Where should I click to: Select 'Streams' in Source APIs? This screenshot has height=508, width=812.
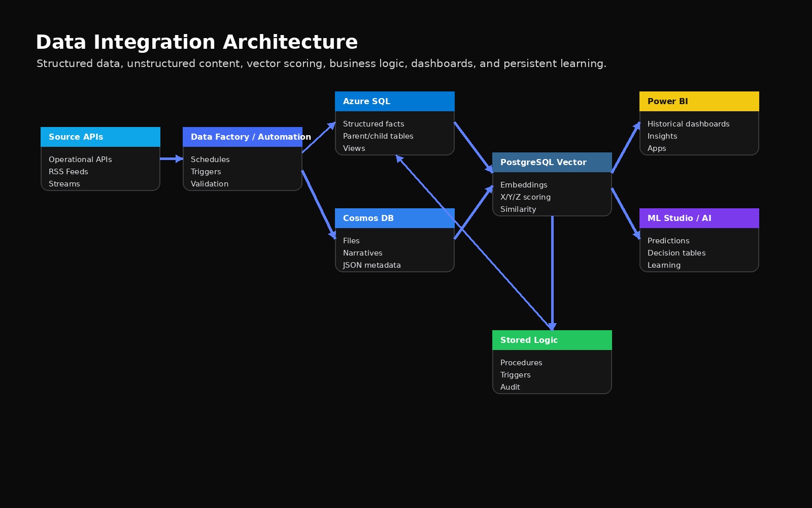click(x=64, y=184)
